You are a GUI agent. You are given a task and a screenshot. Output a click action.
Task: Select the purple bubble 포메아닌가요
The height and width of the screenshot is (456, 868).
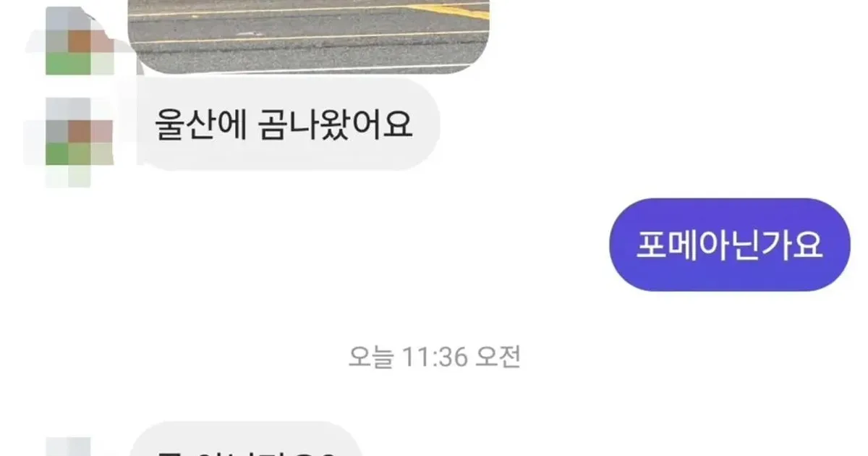point(730,245)
